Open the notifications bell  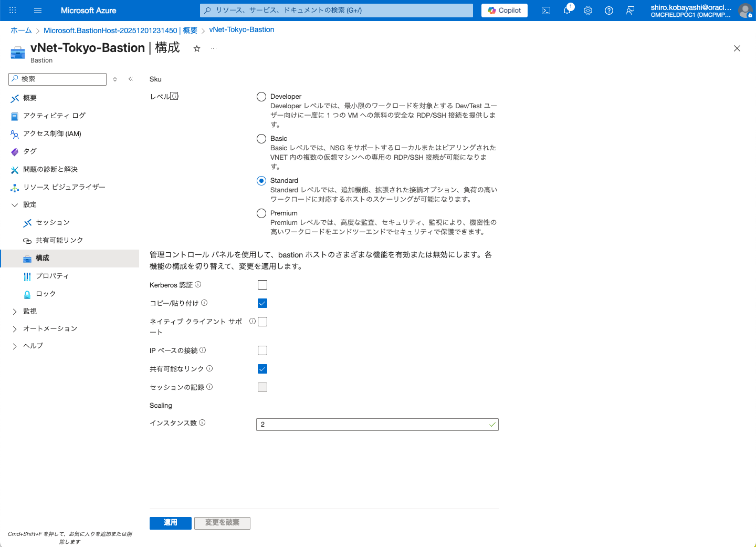click(x=566, y=10)
